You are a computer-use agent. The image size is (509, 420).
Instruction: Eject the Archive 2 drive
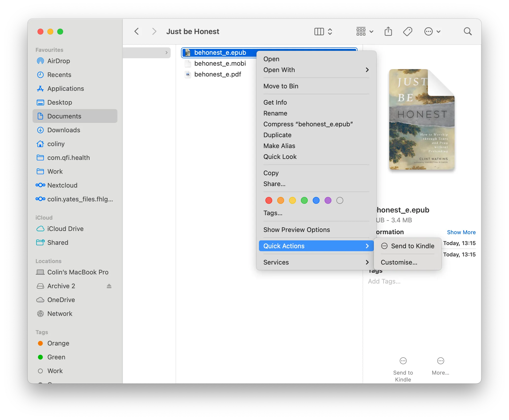coord(109,286)
